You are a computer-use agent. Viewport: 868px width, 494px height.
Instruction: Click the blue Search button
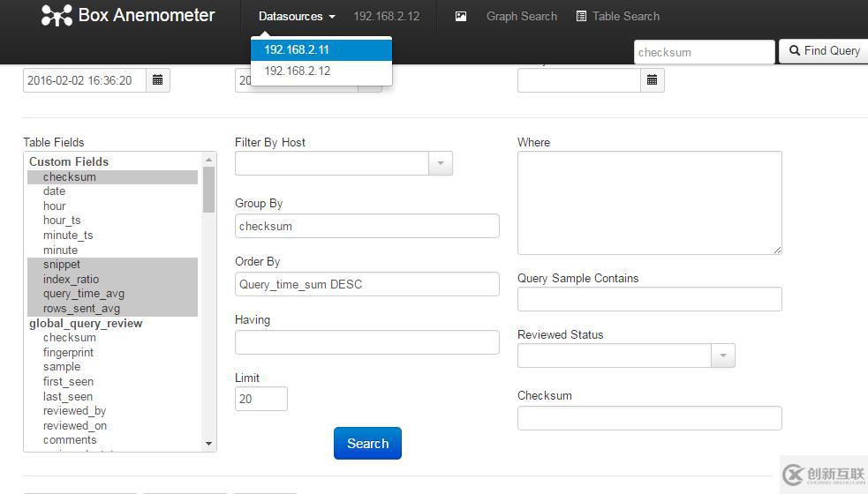point(367,443)
